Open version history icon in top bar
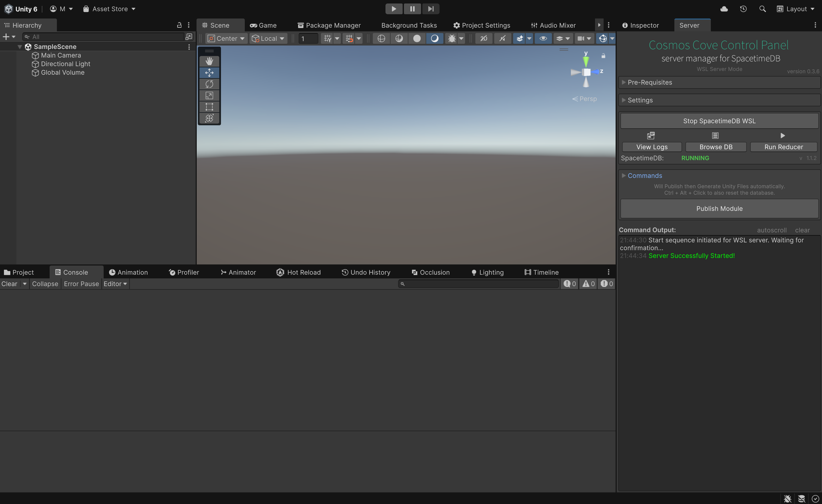Screen dimensions: 822x504 click(743, 9)
